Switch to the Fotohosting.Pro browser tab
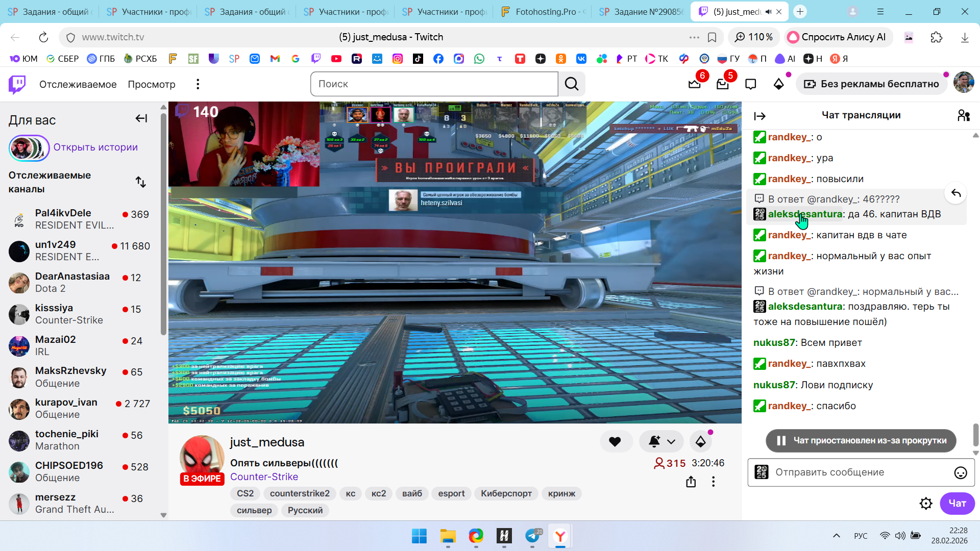The height and width of the screenshot is (551, 980). 544,12
